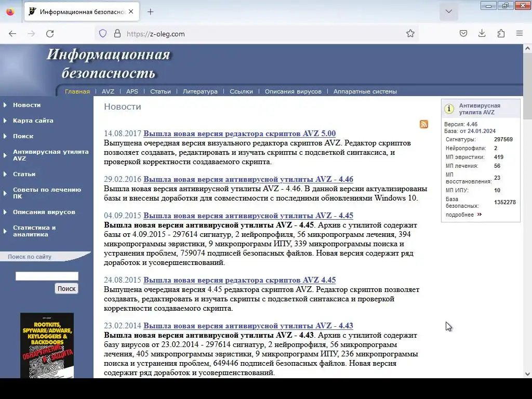
Task: Click the site padlock icon
Action: (117, 34)
